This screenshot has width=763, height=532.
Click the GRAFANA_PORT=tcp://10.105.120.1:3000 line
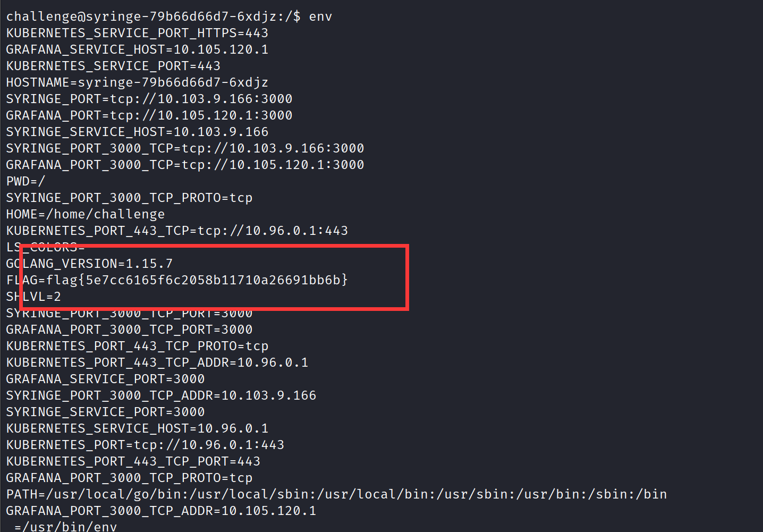click(x=149, y=115)
